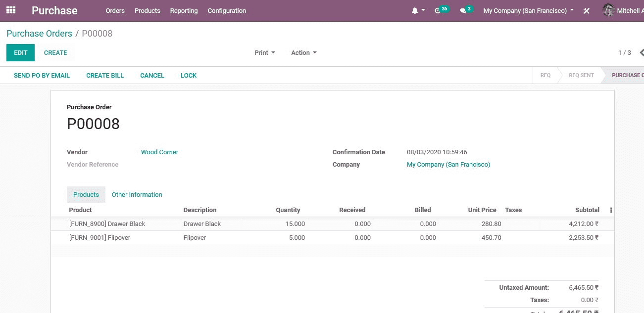Click the LOCK button

(189, 76)
